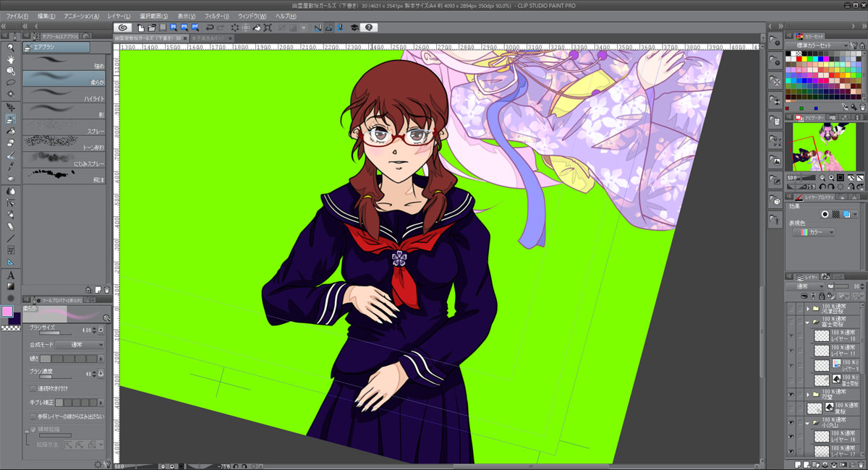Toggle visibility of レイヤー 16

pos(791,436)
